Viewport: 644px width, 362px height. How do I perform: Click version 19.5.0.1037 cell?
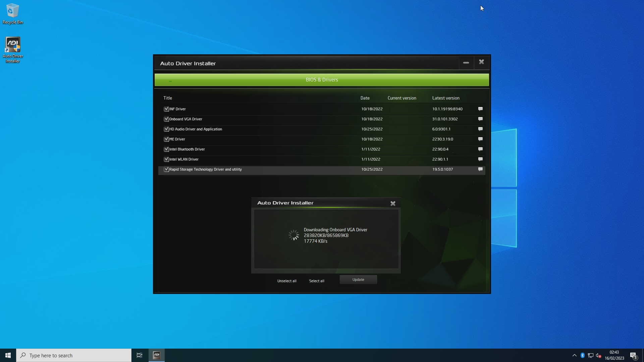442,169
